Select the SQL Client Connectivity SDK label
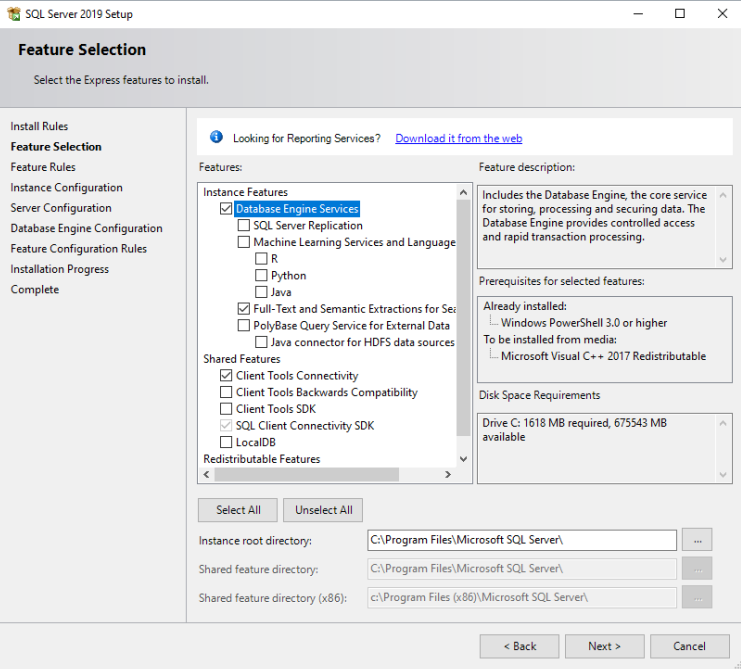 click(x=305, y=425)
